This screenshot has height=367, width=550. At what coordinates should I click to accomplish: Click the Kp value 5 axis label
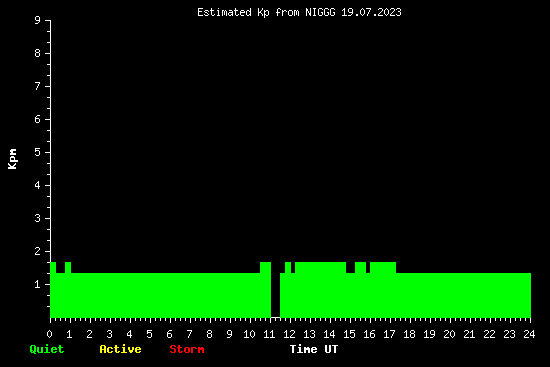(x=38, y=152)
